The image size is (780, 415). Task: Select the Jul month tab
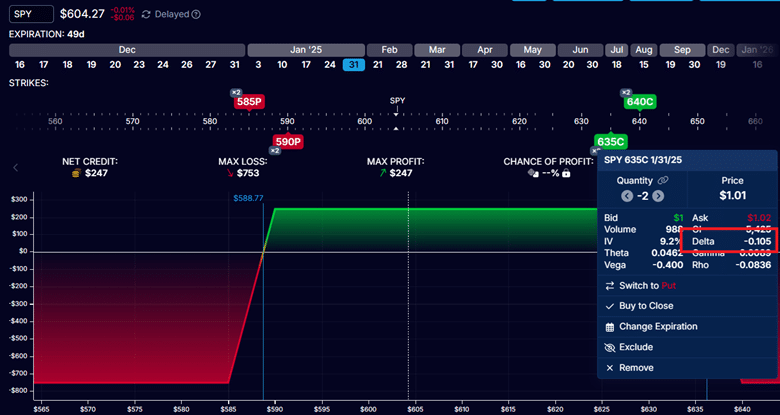(x=617, y=50)
